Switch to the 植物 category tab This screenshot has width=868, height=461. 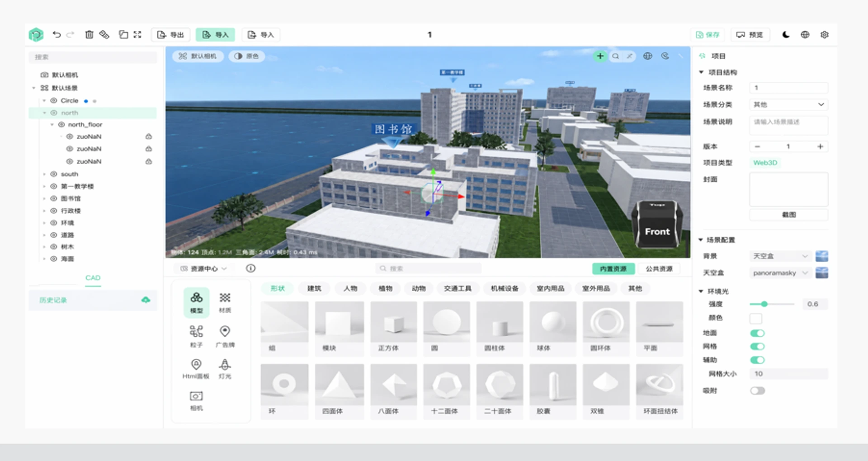[x=386, y=288]
